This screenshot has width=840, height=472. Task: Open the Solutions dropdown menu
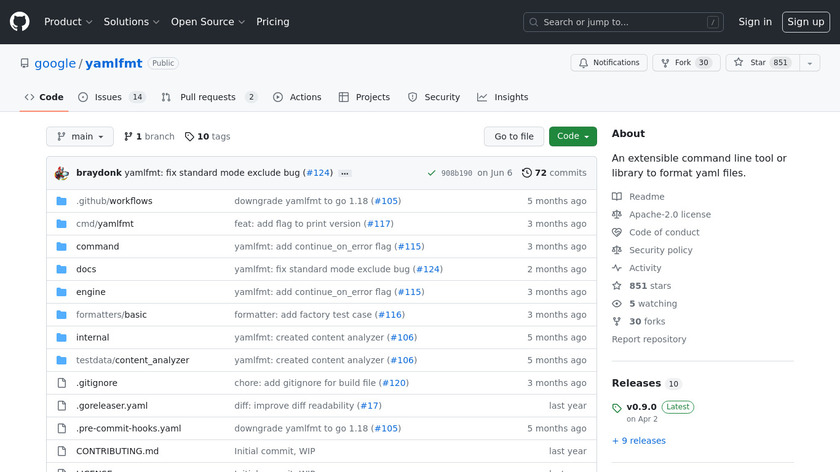click(131, 22)
